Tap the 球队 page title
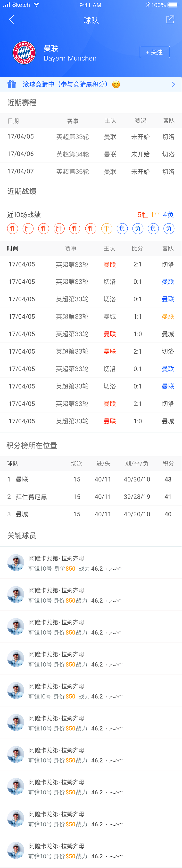 click(91, 21)
